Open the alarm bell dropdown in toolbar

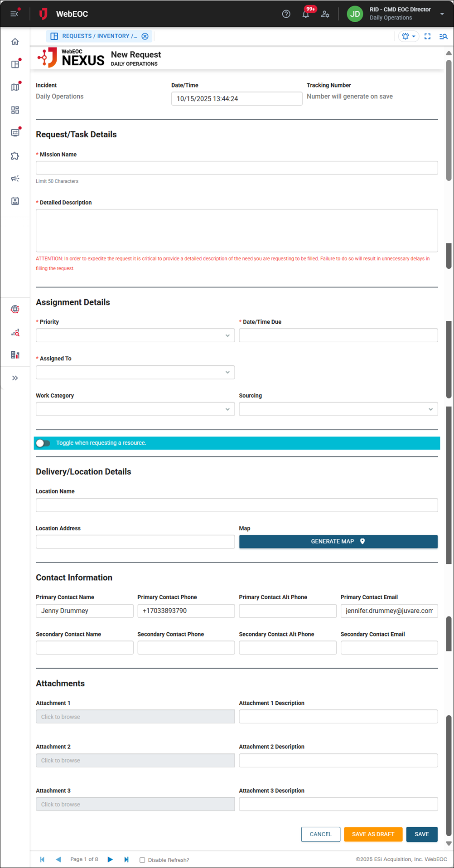point(409,36)
